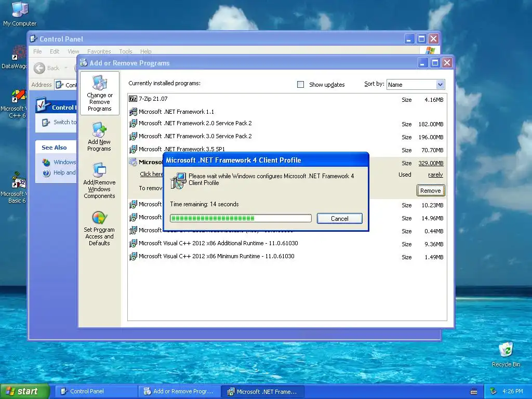The width and height of the screenshot is (532, 399).
Task: Click the 329.00MB size value
Action: [431, 163]
